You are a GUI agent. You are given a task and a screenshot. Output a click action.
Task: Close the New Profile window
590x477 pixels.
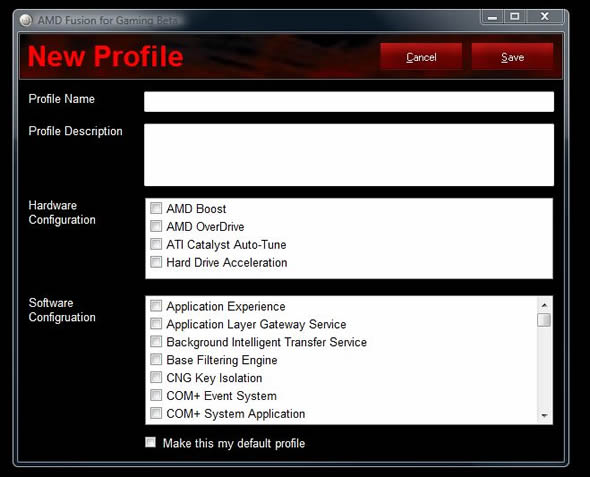click(545, 17)
